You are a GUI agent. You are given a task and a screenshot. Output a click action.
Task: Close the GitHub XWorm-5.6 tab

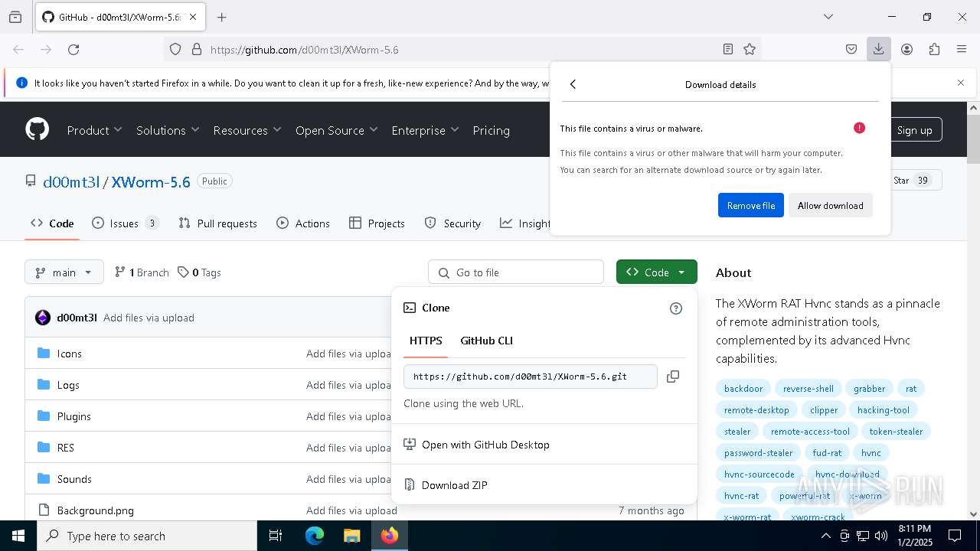(x=193, y=17)
